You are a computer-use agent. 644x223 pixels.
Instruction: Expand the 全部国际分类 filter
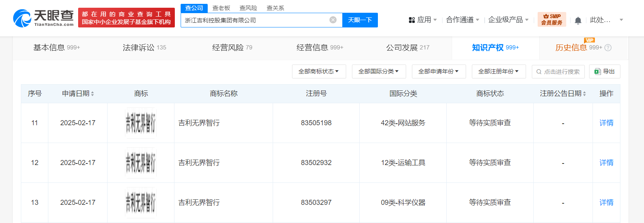pyautogui.click(x=379, y=71)
